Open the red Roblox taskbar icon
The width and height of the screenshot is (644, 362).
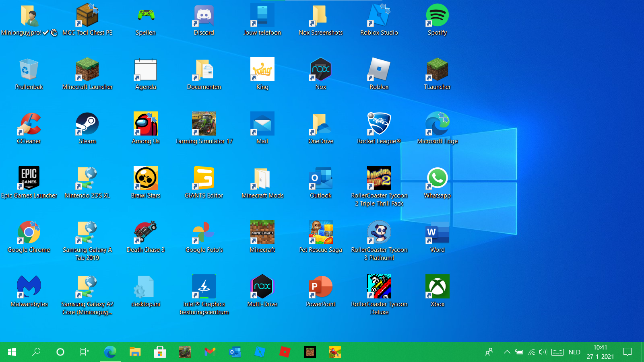(285, 352)
